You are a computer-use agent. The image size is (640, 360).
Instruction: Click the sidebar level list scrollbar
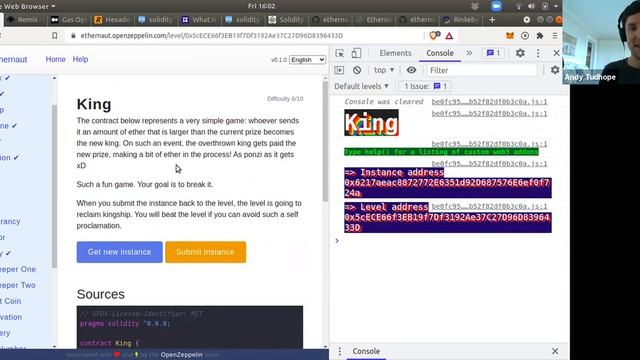click(x=54, y=186)
